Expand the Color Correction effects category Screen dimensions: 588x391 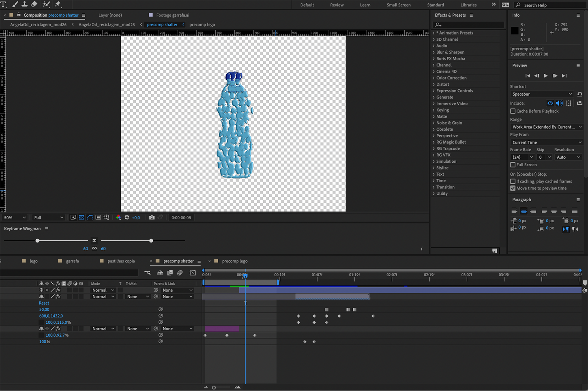pyautogui.click(x=433, y=78)
